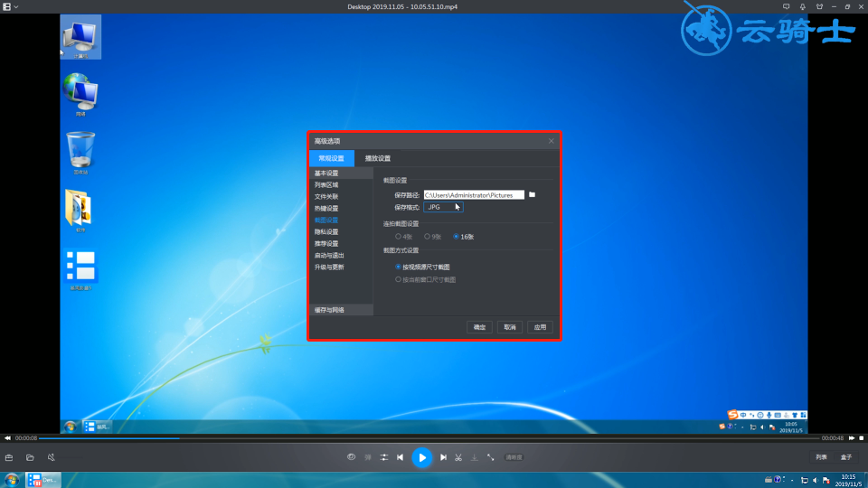Image resolution: width=868 pixels, height=488 pixels.
Task: Click the blue play button
Action: (x=422, y=457)
